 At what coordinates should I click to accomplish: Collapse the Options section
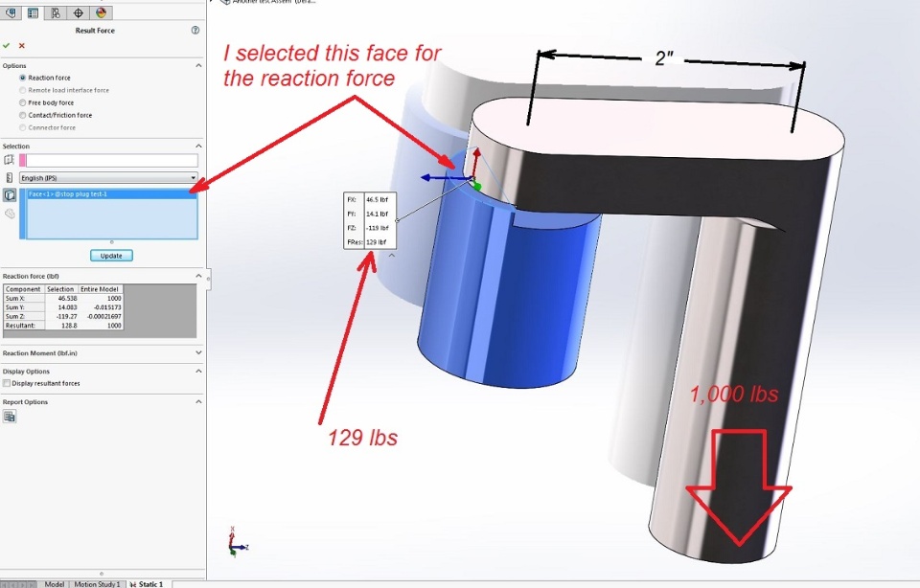[198, 66]
